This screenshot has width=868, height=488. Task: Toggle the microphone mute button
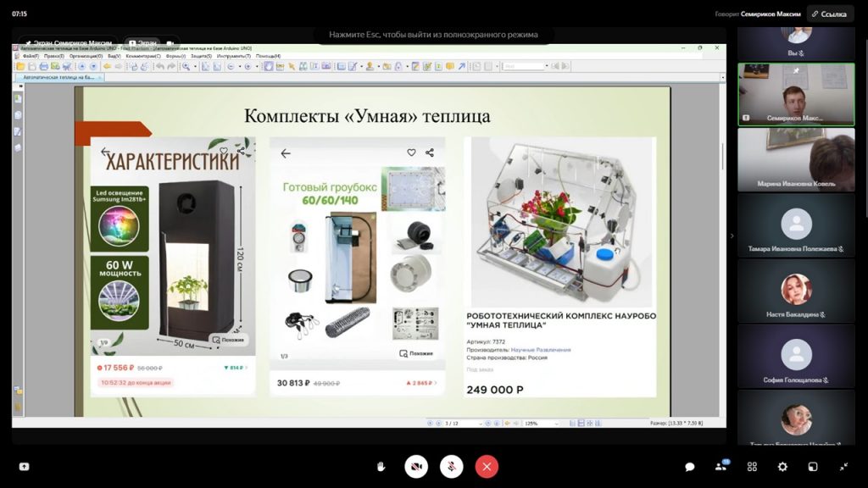pos(452,467)
